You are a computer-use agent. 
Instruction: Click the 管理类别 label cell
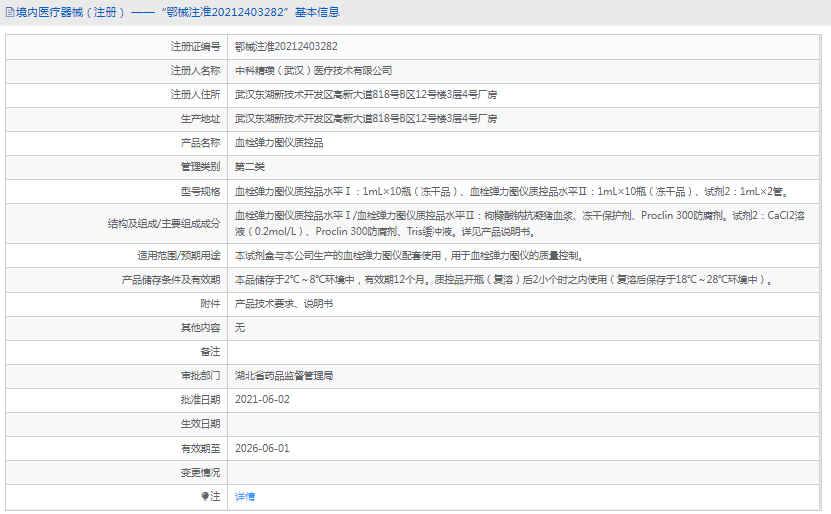[x=117, y=167]
